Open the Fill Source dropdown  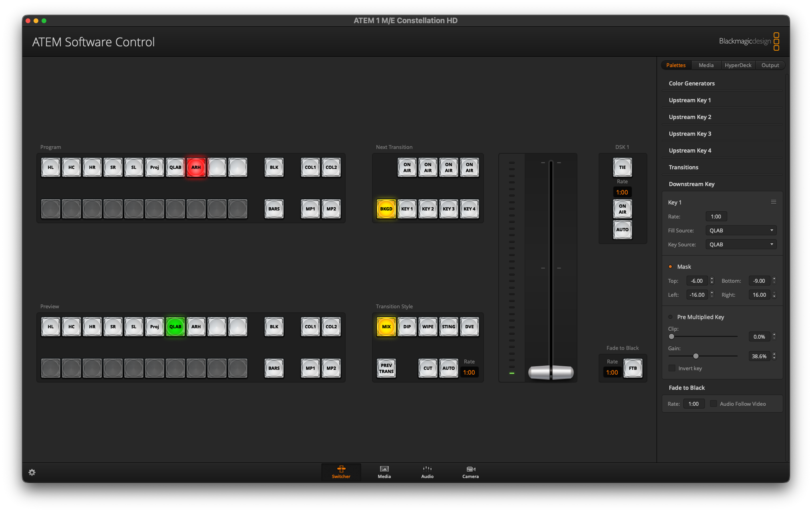(741, 230)
